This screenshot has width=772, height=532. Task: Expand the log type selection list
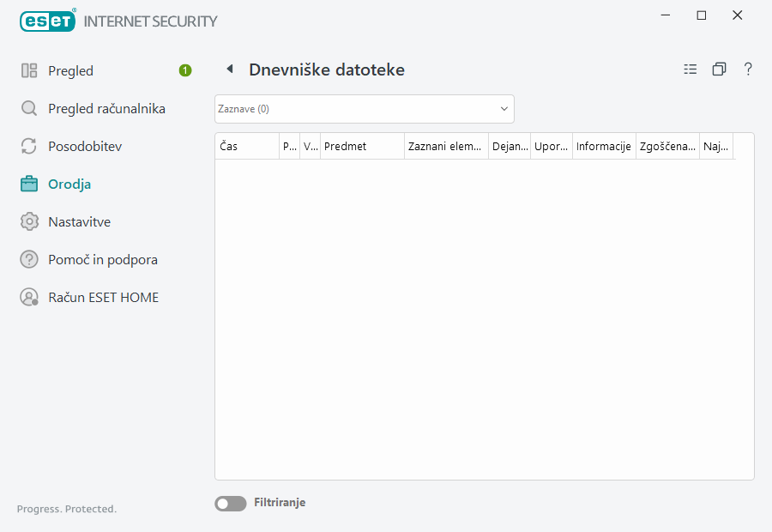[504, 109]
